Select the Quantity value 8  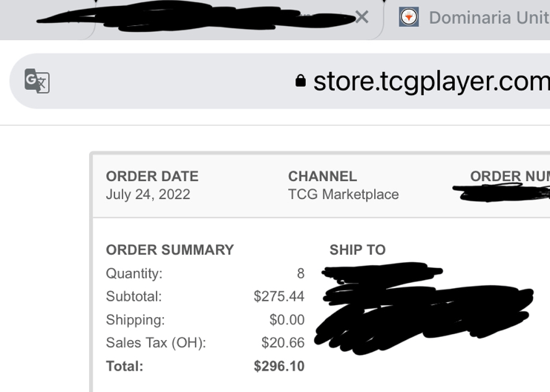301,273
